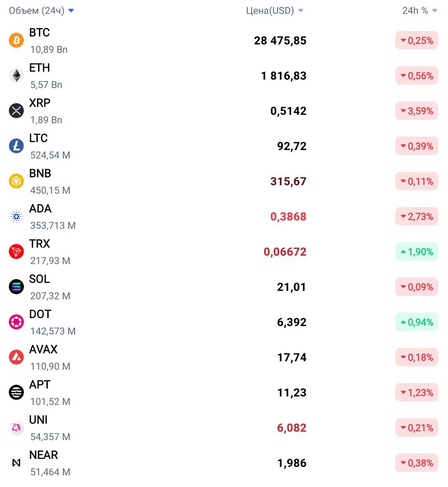Click the Bitcoin BTC coin icon
The height and width of the screenshot is (487, 448).
click(16, 40)
